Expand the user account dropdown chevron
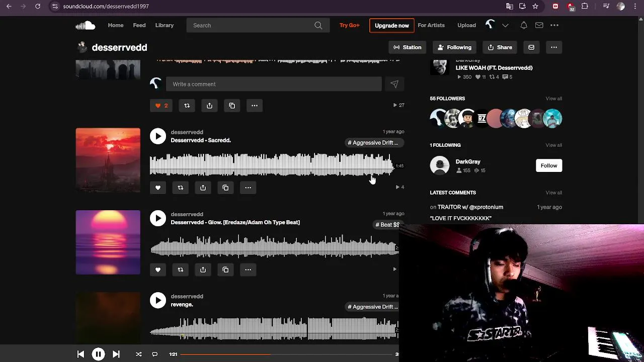The width and height of the screenshot is (644, 362). tap(505, 25)
